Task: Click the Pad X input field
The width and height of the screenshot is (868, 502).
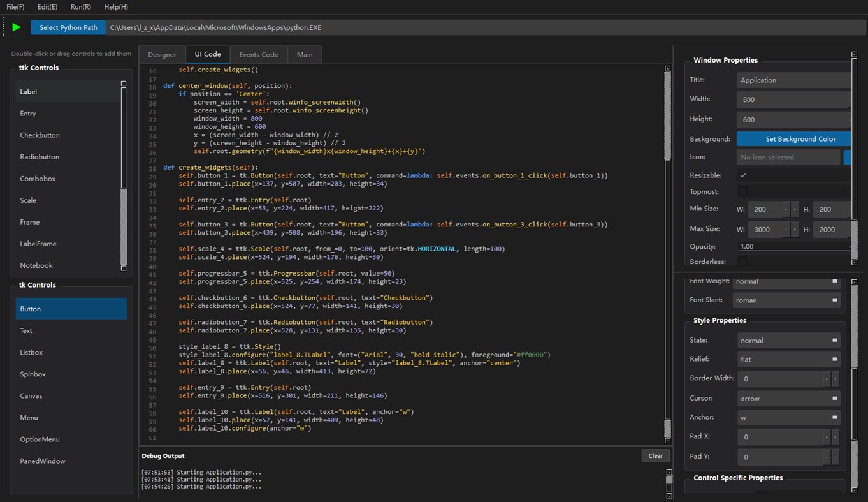Action: pyautogui.click(x=781, y=438)
